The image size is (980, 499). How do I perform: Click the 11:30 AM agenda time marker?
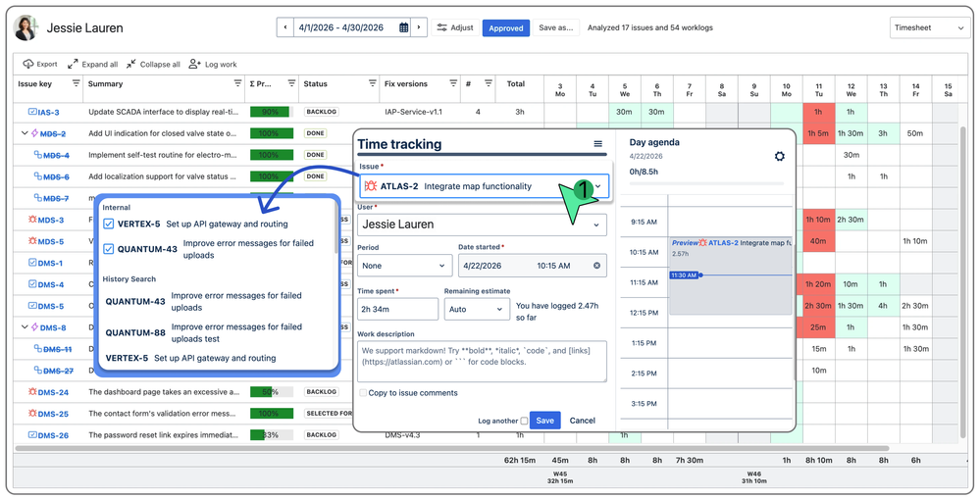click(683, 274)
